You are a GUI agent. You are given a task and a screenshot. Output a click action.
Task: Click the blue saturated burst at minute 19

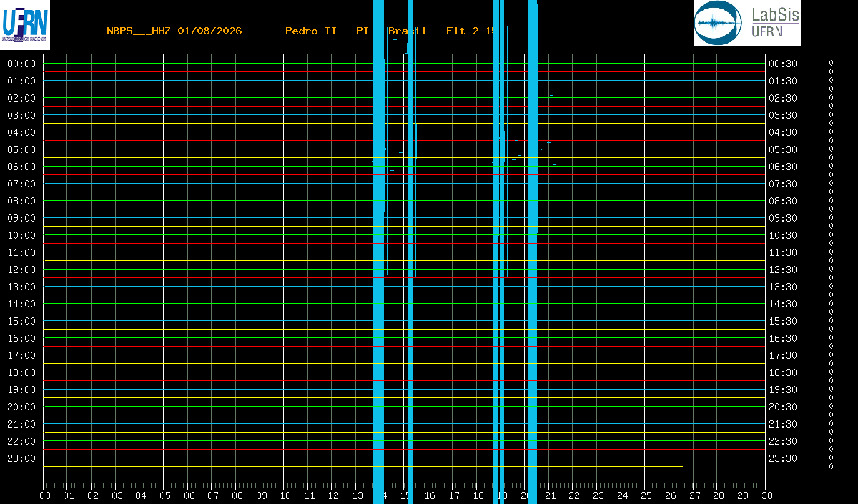[x=498, y=252]
